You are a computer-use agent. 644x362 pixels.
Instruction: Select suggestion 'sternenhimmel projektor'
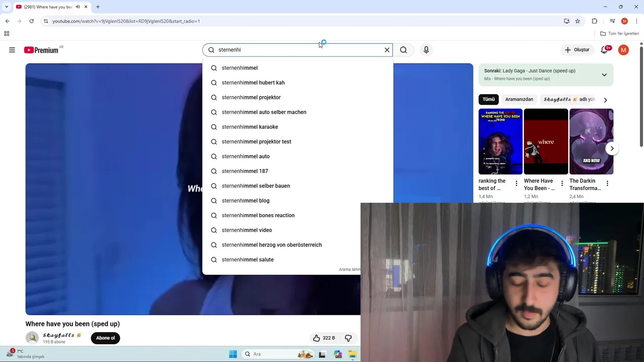tap(297, 98)
